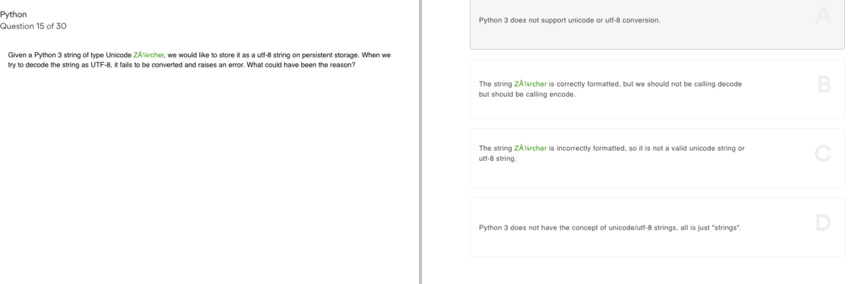Viewport: 868px width, 284px height.
Task: Click the 'but should be calling encode.' line
Action: (527, 94)
